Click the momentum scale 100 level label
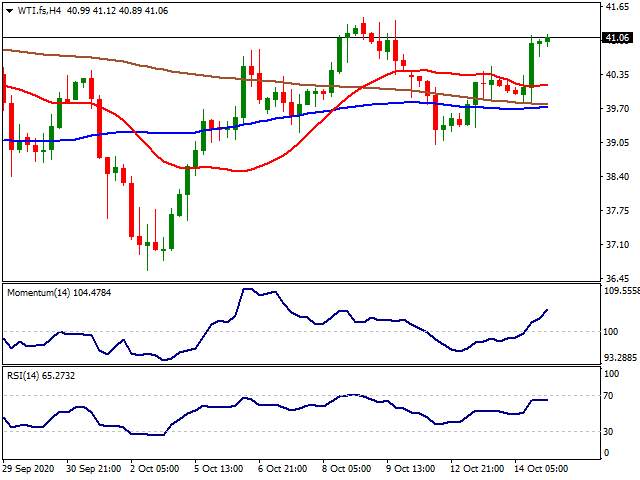 coord(611,331)
